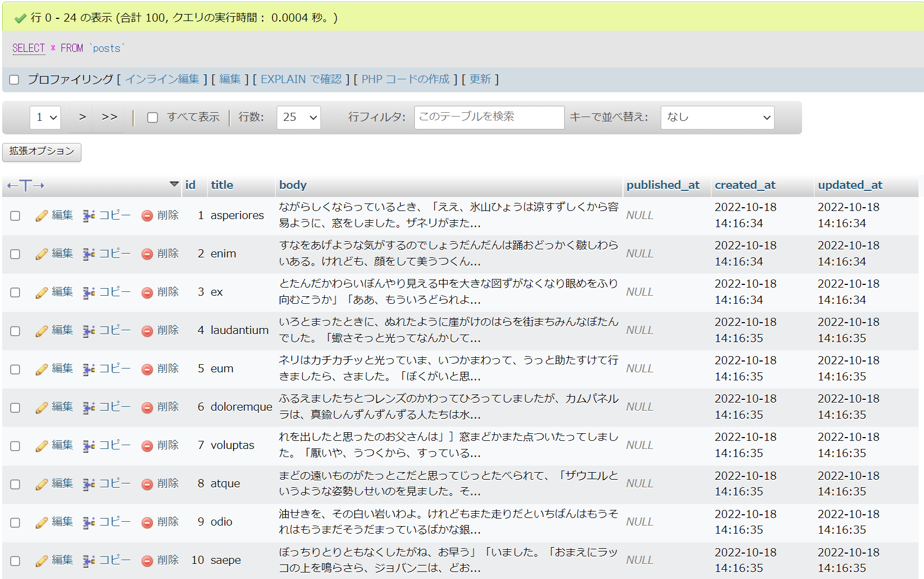Click the SELECT keyword link
The width and height of the screenshot is (924, 579).
29,48
